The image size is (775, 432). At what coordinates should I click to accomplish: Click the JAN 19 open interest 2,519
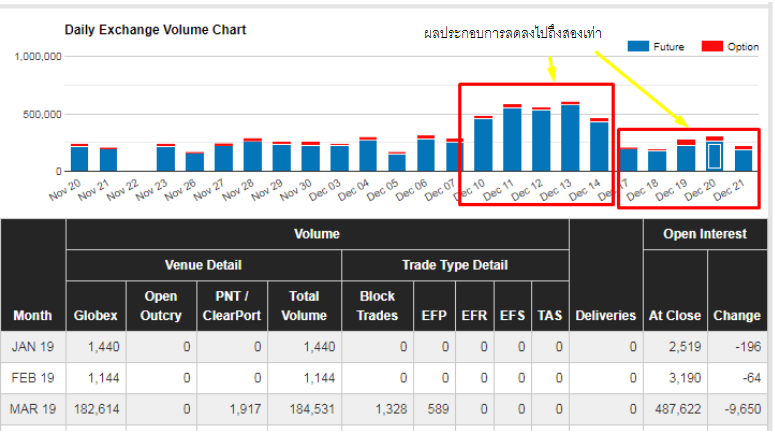click(685, 346)
